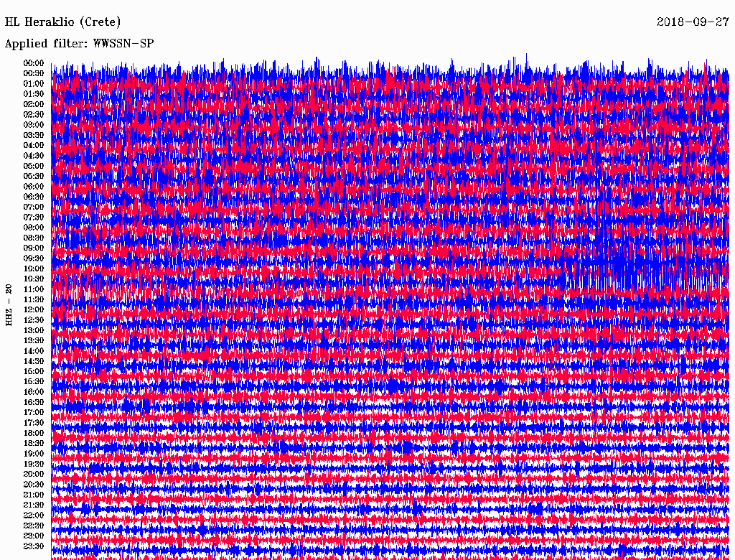
Task: Select the 11:00 time label
Action: point(33,289)
